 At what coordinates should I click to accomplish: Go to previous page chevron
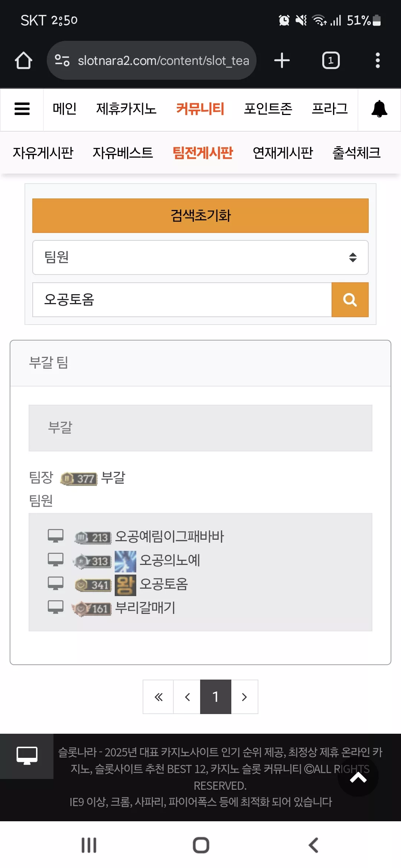[187, 697]
